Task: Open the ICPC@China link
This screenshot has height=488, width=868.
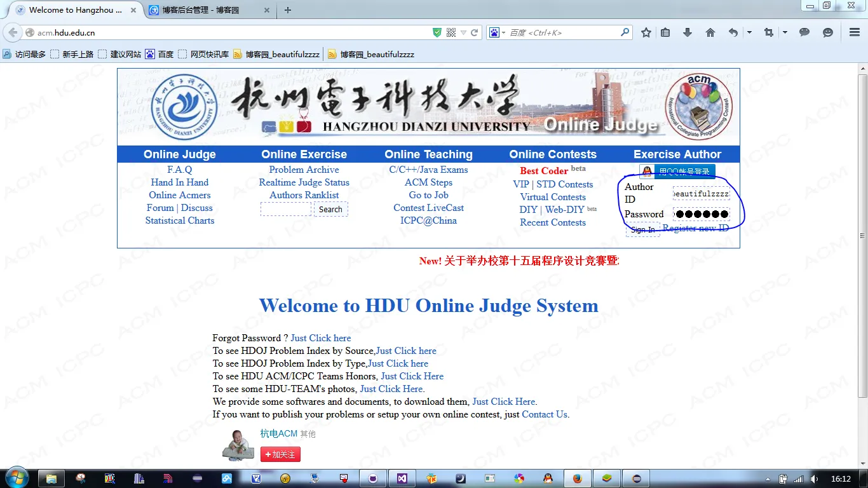Action: click(428, 220)
